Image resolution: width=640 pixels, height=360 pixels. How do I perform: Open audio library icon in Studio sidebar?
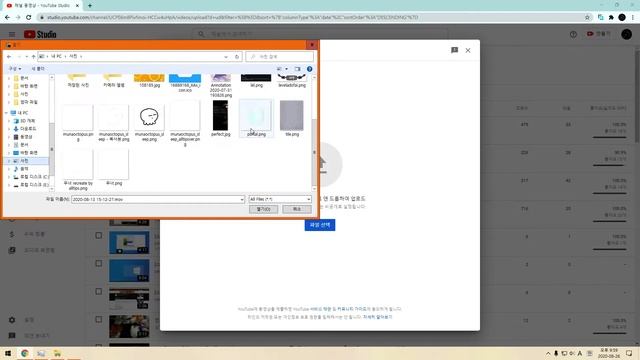click(x=12, y=250)
